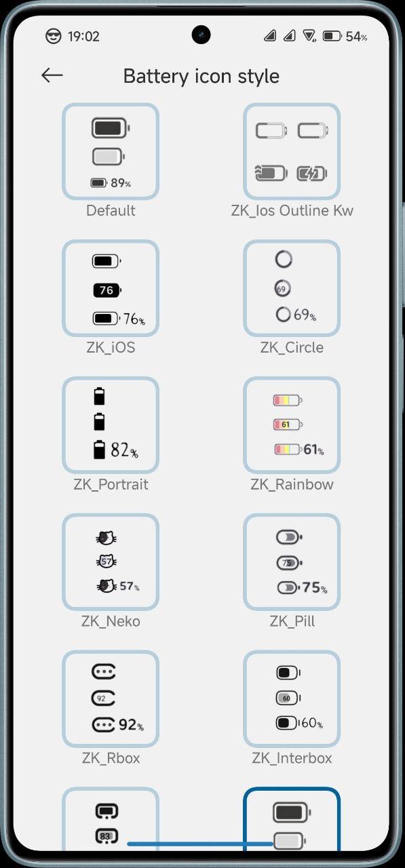
Task: Choose the ZK_Portrait battery style
Action: 111,425
